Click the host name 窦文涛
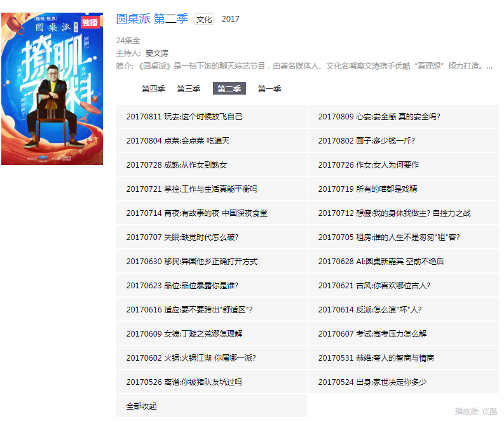The image size is (504, 421). (157, 53)
